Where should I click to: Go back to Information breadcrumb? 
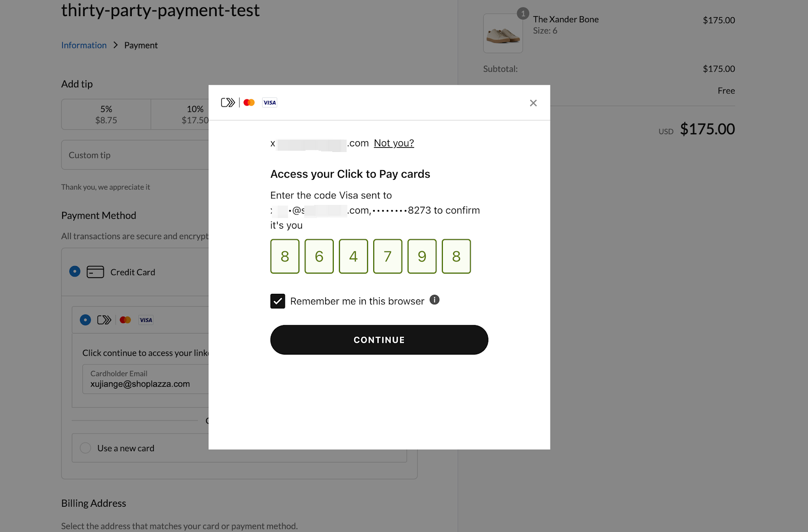pos(84,45)
